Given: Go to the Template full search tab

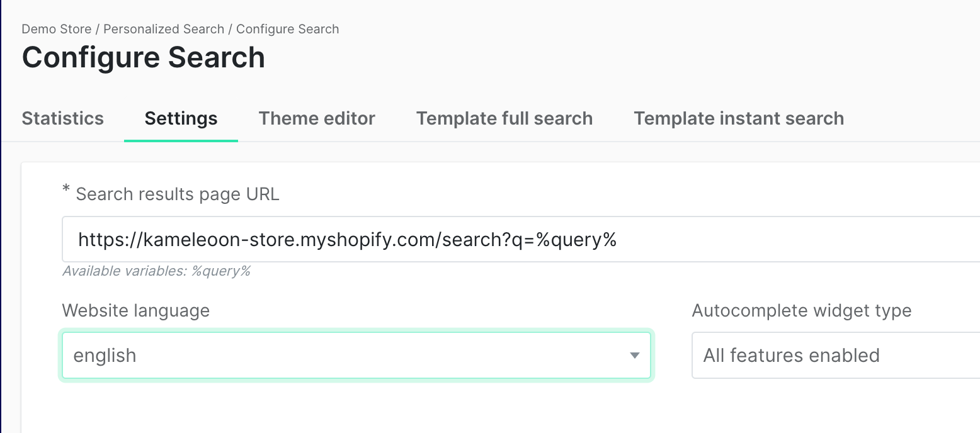Looking at the screenshot, I should (x=504, y=118).
